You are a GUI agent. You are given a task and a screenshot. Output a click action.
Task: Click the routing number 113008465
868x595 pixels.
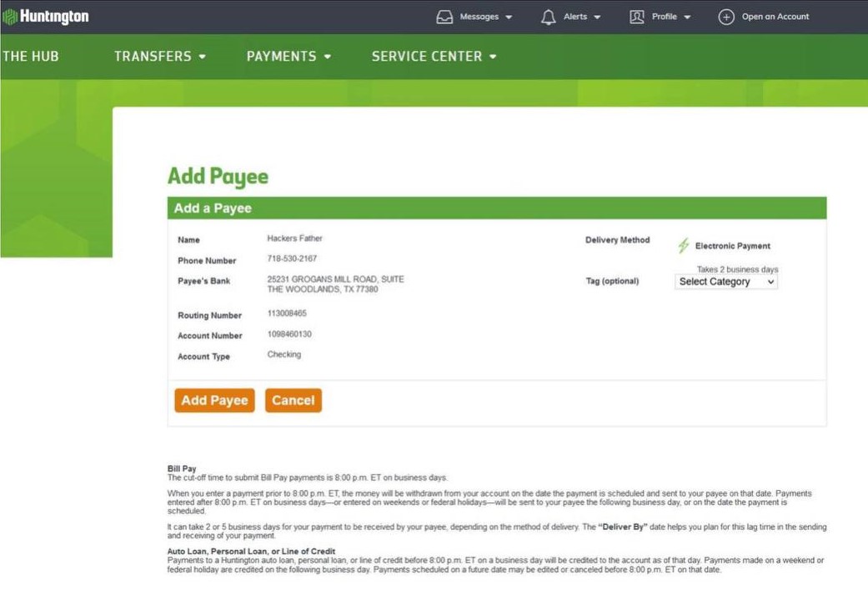pyautogui.click(x=287, y=313)
